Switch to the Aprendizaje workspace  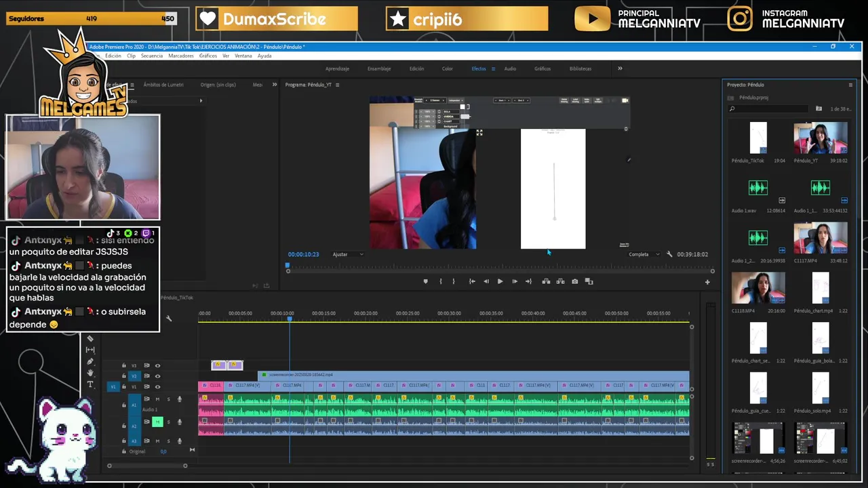(337, 68)
